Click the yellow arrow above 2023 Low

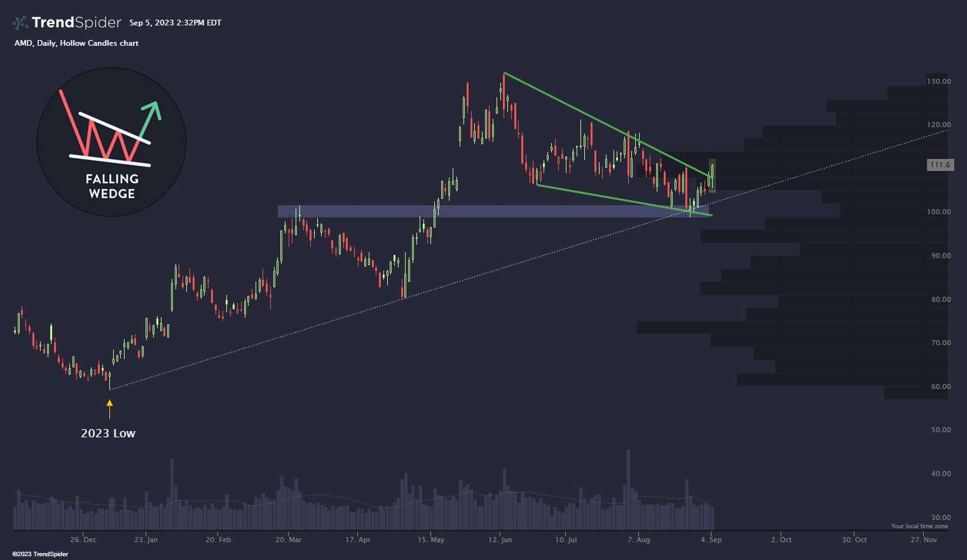tap(109, 409)
